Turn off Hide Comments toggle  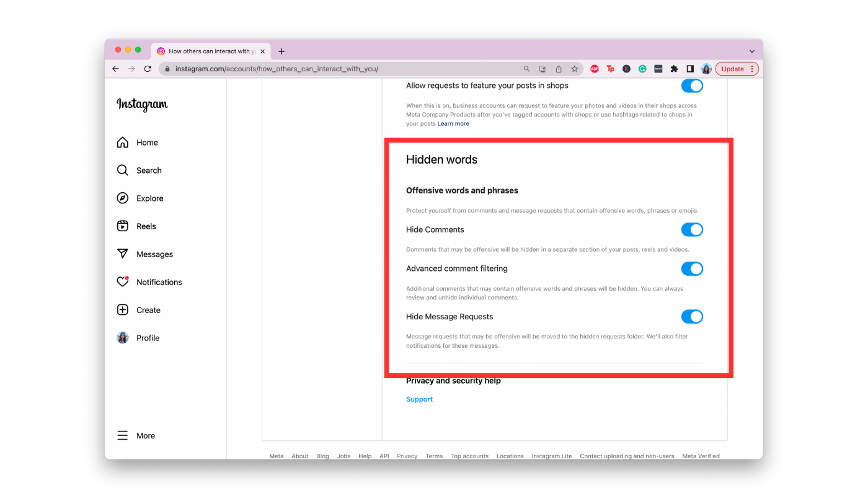[x=692, y=229]
